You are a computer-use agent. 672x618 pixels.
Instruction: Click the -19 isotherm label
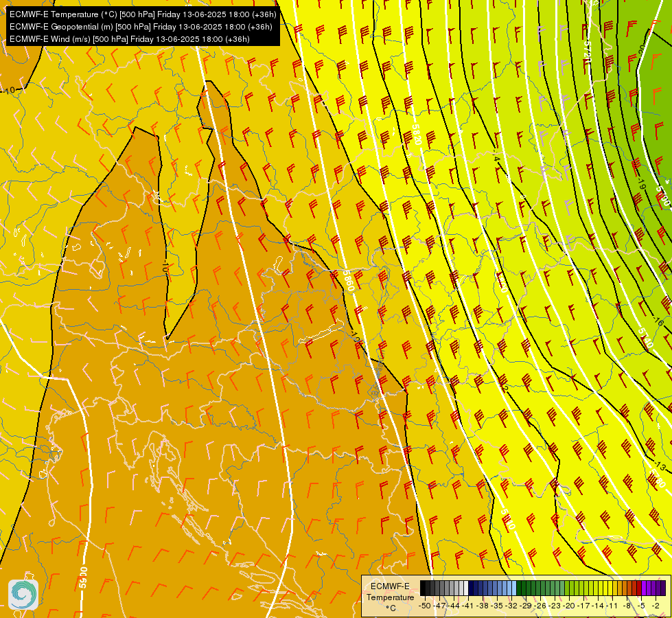(x=642, y=183)
